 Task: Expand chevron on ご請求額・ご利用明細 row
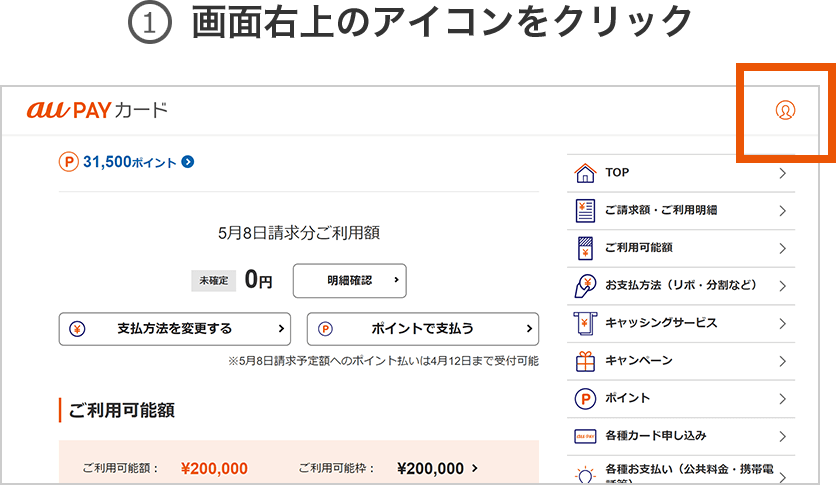(x=782, y=211)
